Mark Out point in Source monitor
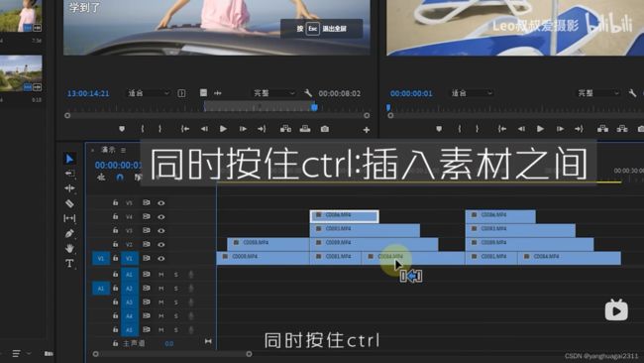Screen dimensions: 644x363 [x=160, y=129]
